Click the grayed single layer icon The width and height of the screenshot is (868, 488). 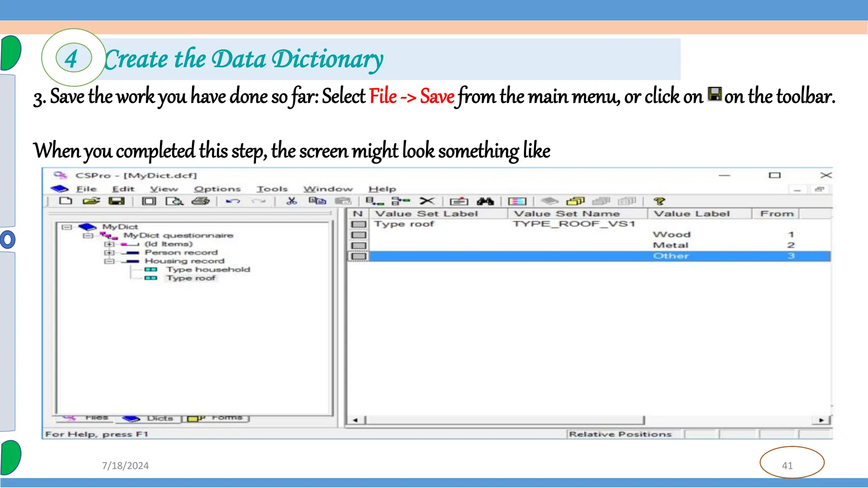[x=550, y=201]
